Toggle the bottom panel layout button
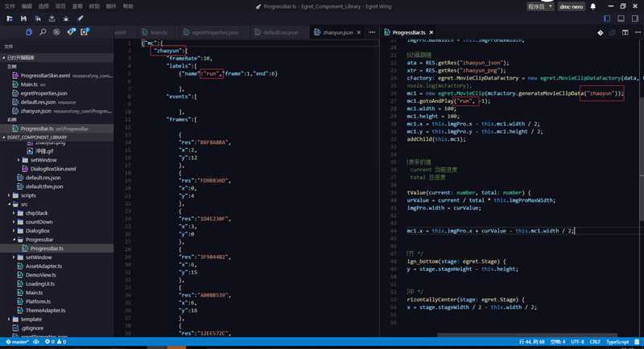 (621, 18)
